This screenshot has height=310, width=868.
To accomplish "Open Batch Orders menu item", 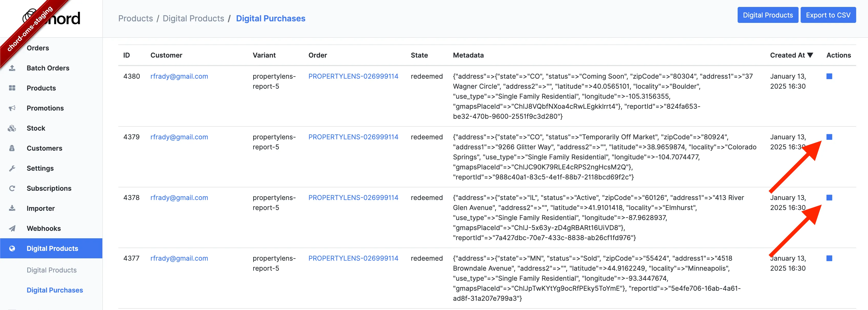I will [x=48, y=68].
